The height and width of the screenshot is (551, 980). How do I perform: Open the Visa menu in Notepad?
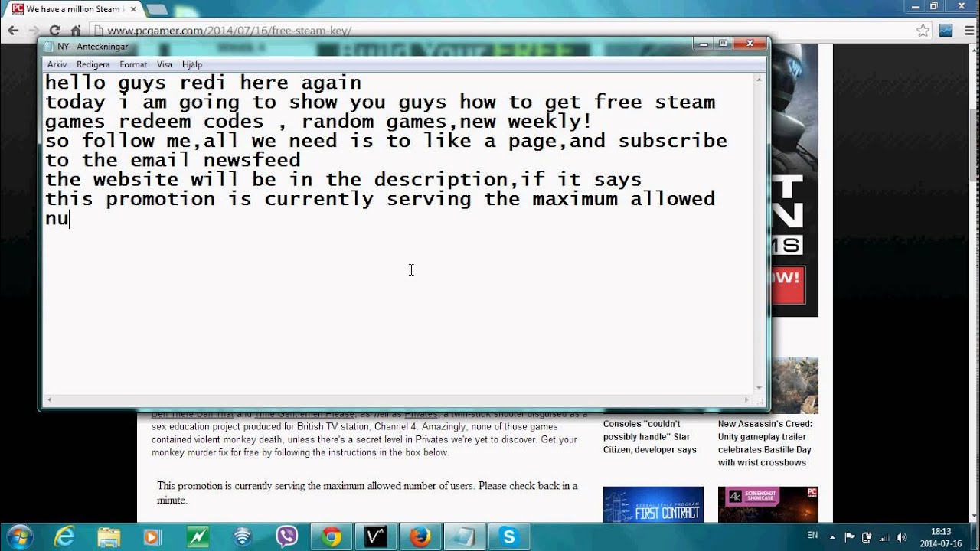click(x=165, y=64)
